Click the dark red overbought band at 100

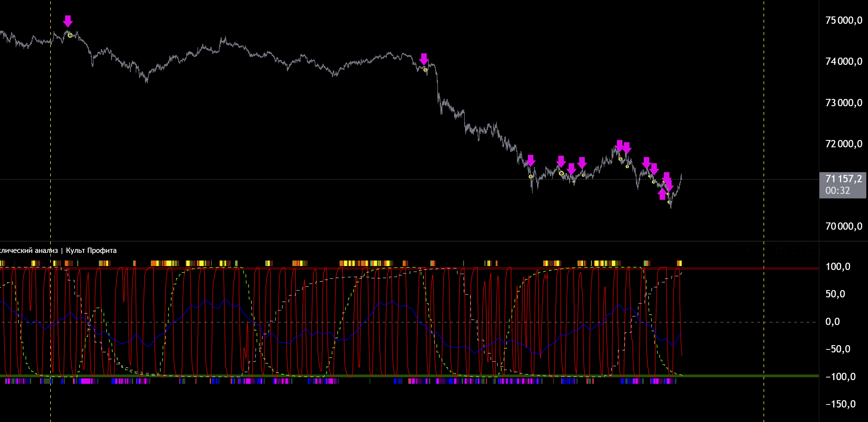(x=724, y=268)
